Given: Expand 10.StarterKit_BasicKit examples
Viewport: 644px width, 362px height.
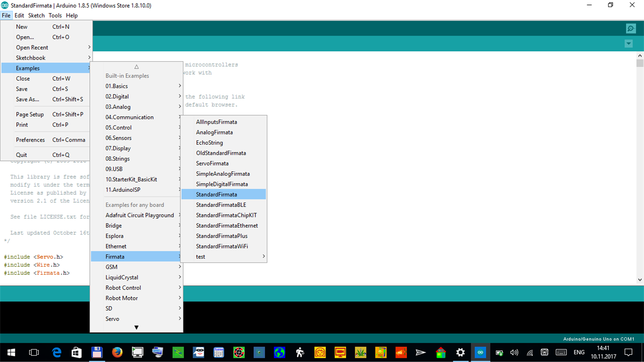Looking at the screenshot, I should [x=136, y=179].
